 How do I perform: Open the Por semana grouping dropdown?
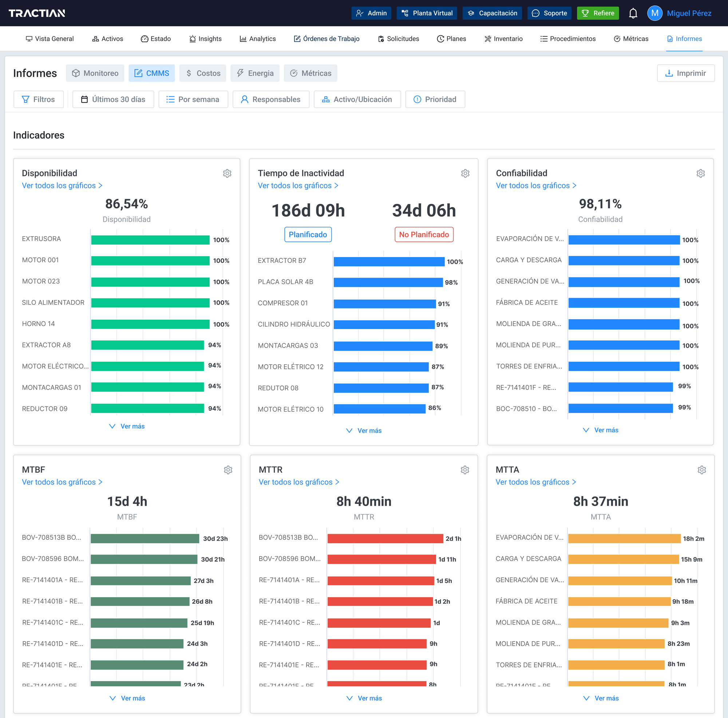(x=193, y=99)
